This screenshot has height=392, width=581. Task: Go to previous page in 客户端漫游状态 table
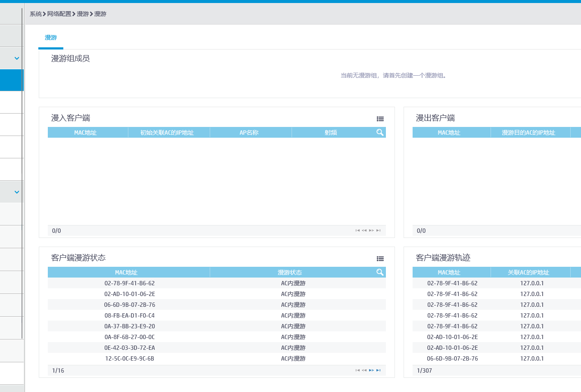(x=364, y=370)
